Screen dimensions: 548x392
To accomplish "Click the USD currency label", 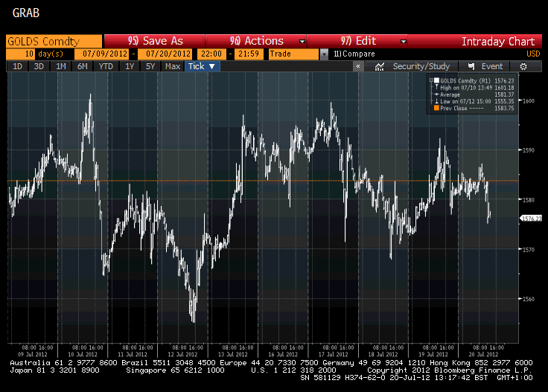I will pyautogui.click(x=533, y=54).
